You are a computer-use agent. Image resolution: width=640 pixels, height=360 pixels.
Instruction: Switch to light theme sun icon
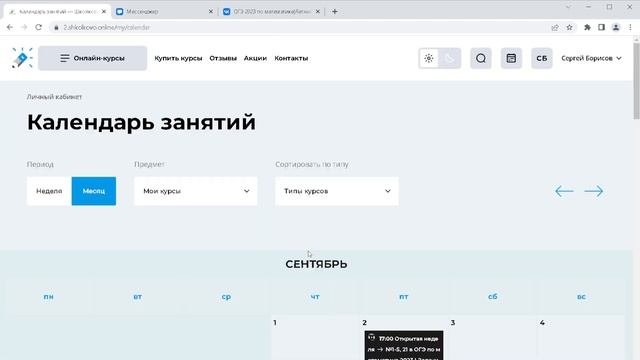pyautogui.click(x=429, y=58)
